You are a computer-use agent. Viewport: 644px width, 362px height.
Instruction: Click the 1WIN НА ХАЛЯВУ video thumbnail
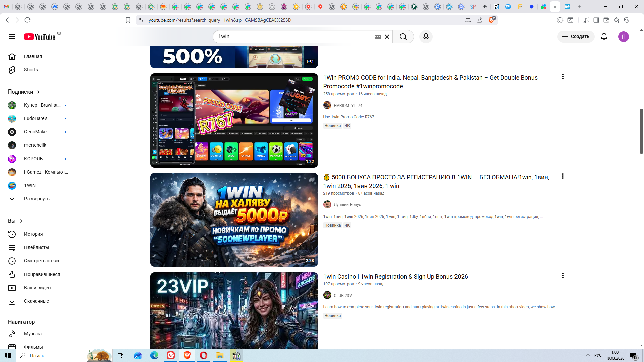[x=234, y=220]
